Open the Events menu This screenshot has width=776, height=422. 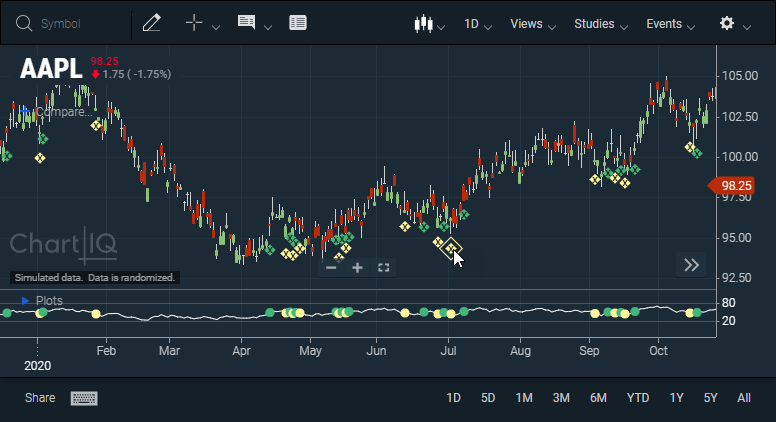click(x=671, y=24)
